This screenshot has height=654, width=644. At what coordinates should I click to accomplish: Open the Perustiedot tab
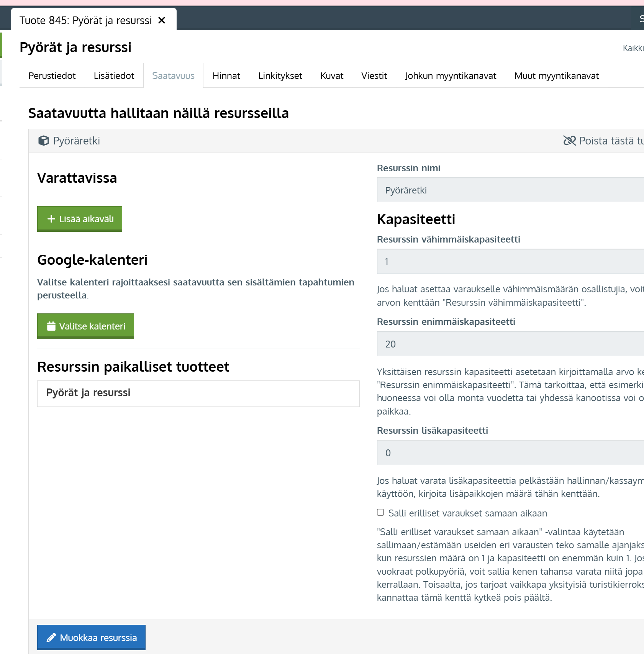tap(52, 75)
